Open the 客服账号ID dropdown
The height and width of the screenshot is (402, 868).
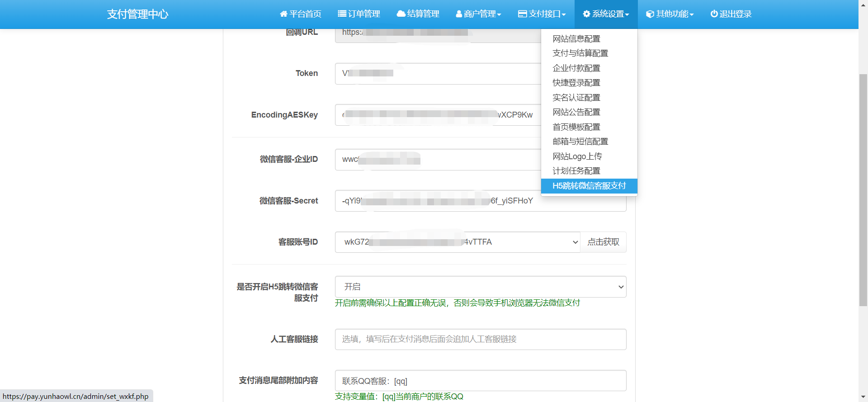click(x=458, y=242)
